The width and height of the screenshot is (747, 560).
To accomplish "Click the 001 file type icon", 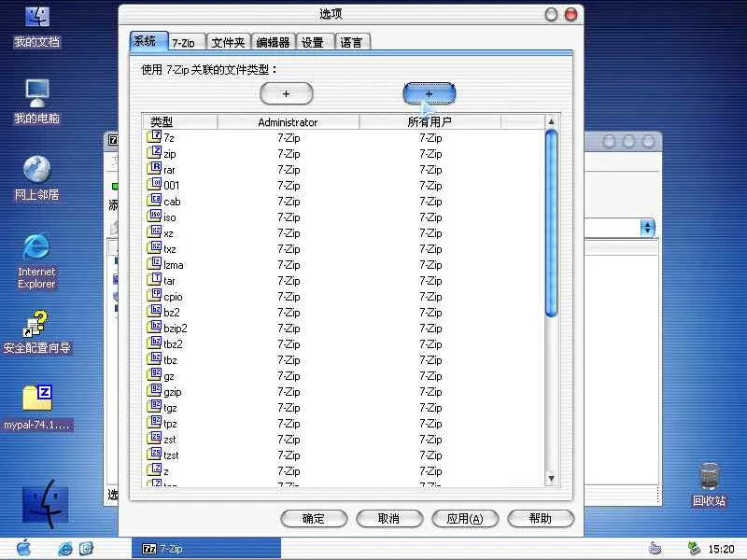I will pyautogui.click(x=154, y=184).
